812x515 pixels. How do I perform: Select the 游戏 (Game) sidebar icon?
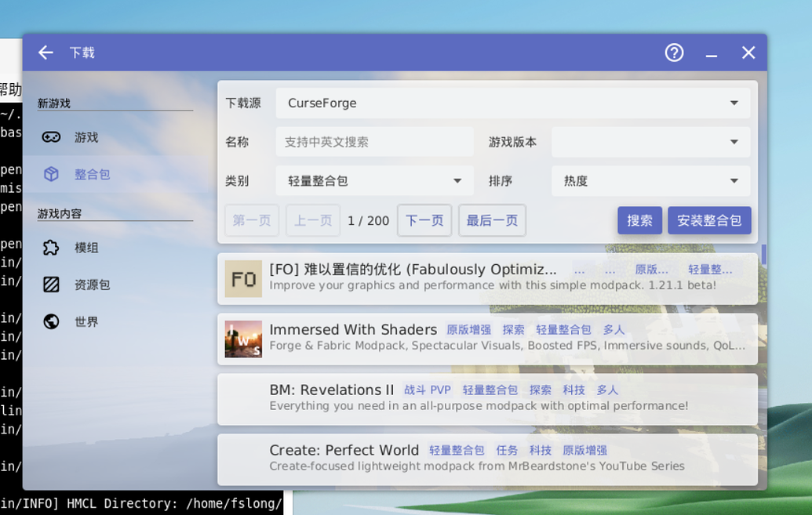point(50,137)
